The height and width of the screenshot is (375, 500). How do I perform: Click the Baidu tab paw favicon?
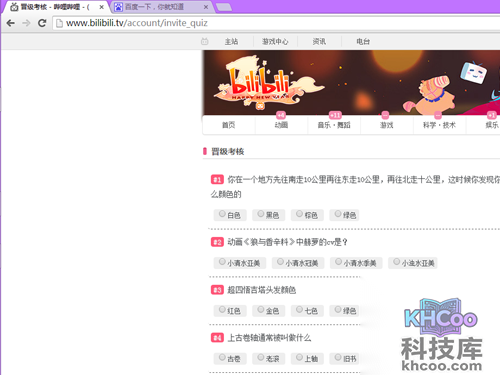point(118,7)
